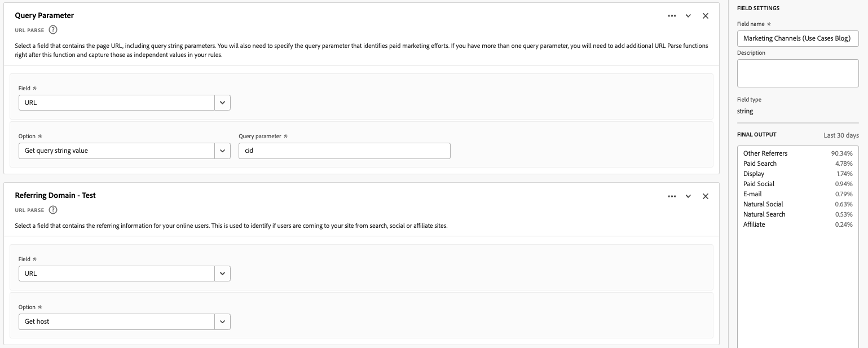Open more options menu for Referring Domain - Test
The image size is (868, 348).
(672, 196)
